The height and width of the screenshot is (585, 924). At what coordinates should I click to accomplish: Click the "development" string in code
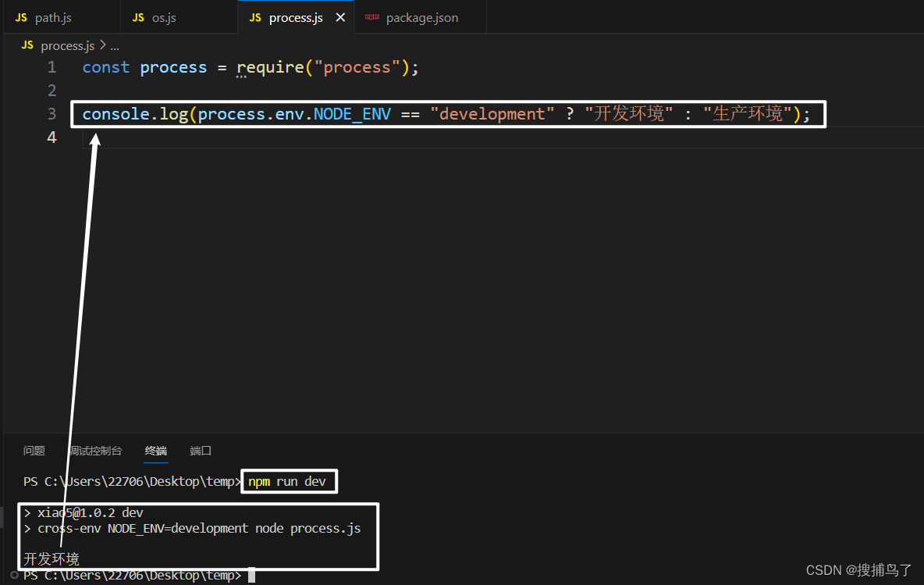492,114
